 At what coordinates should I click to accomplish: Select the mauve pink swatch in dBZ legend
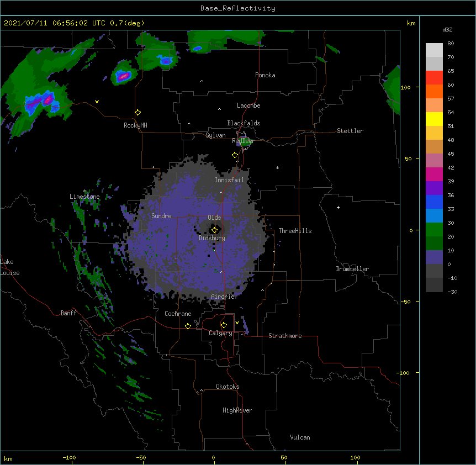coord(434,161)
